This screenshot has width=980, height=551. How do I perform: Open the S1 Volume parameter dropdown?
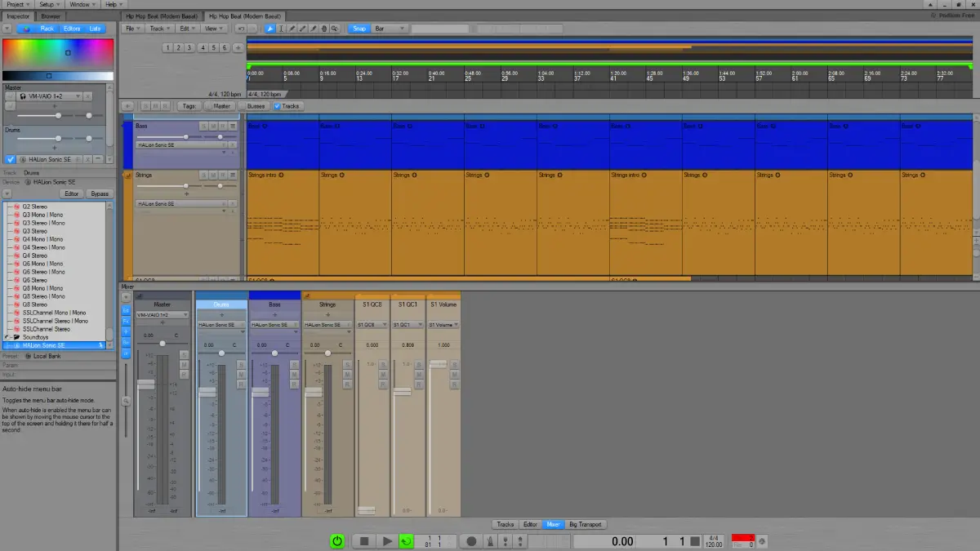pyautogui.click(x=443, y=324)
